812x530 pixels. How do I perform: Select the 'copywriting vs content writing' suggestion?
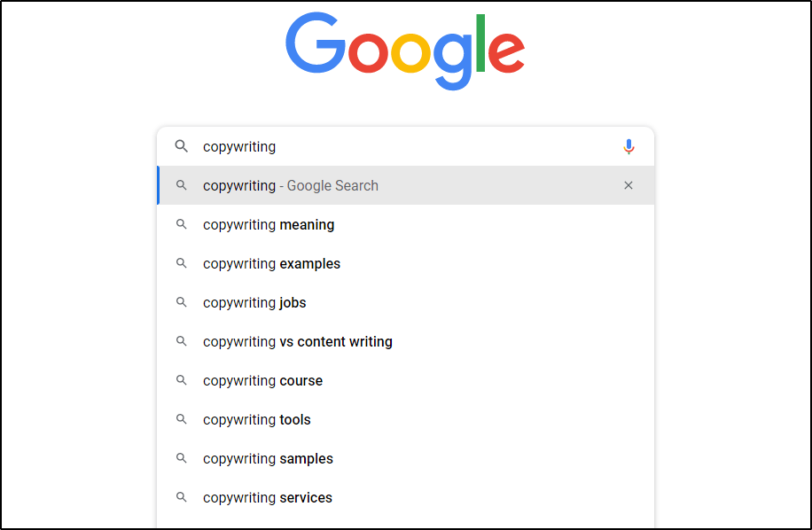coord(298,341)
